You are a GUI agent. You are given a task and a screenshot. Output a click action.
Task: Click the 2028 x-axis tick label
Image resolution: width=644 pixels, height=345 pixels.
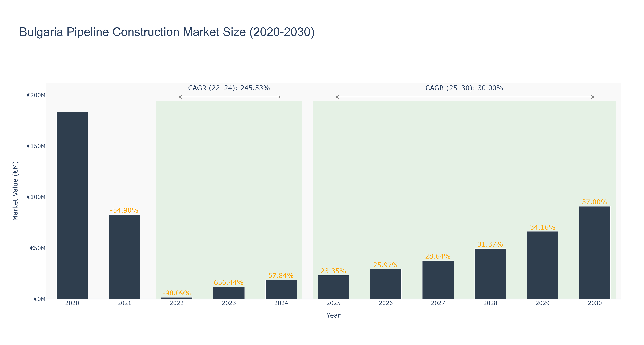click(490, 303)
